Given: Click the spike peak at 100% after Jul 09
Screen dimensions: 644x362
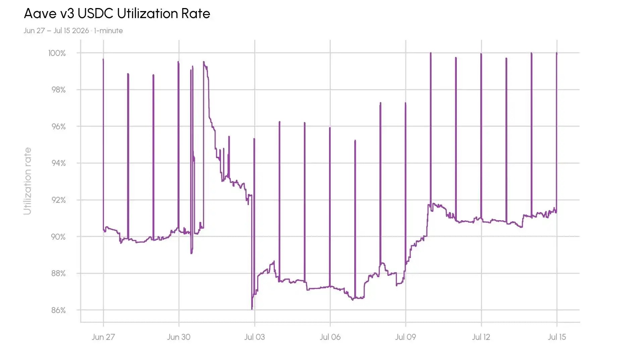Looking at the screenshot, I should pos(431,53).
